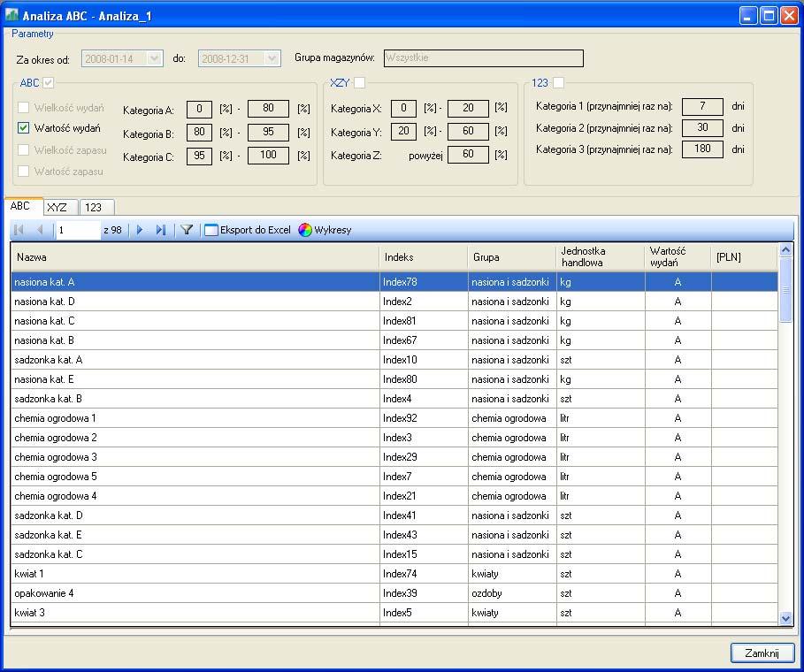The image size is (804, 672).
Task: Toggle the 123 analysis checkbox
Action: point(559,82)
